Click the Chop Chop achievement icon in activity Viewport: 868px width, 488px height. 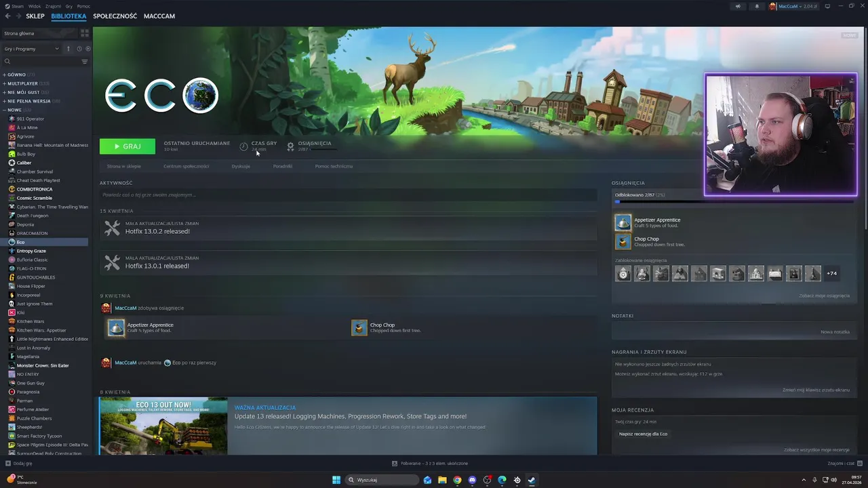click(359, 328)
